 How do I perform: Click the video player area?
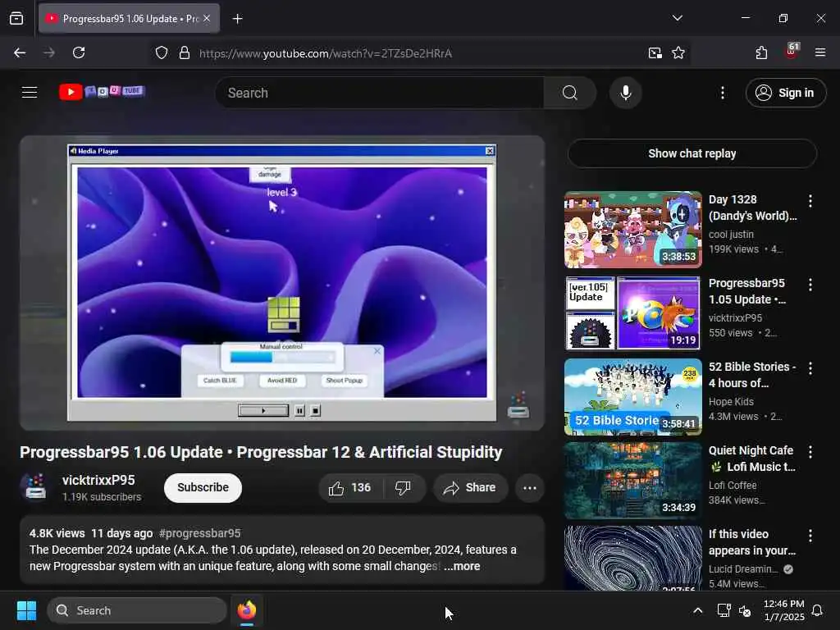[282, 283]
